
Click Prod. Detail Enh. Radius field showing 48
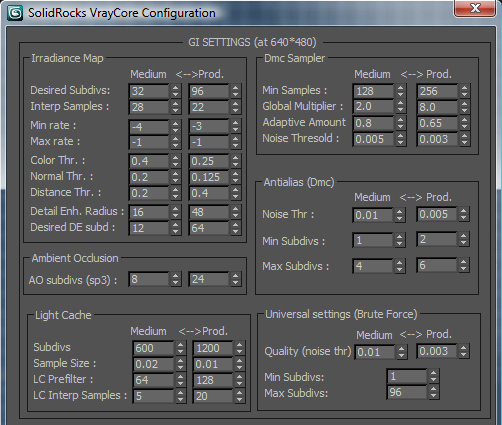(x=209, y=212)
